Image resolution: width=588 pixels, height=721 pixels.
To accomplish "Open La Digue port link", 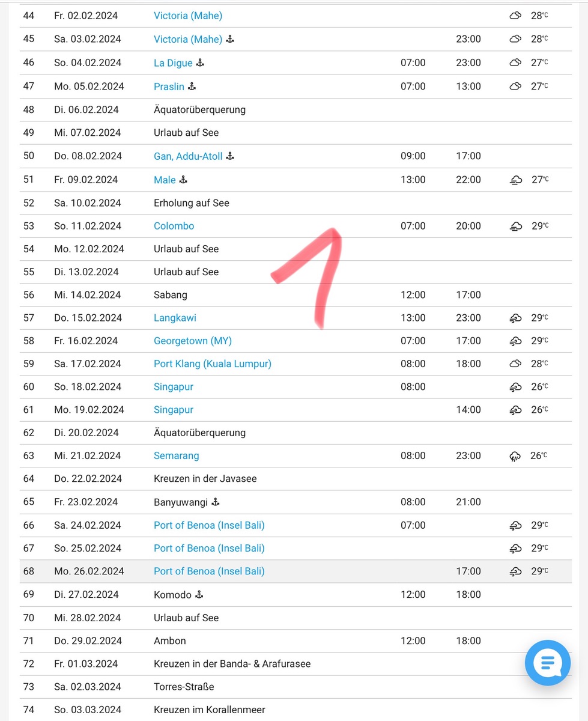I will tap(173, 63).
